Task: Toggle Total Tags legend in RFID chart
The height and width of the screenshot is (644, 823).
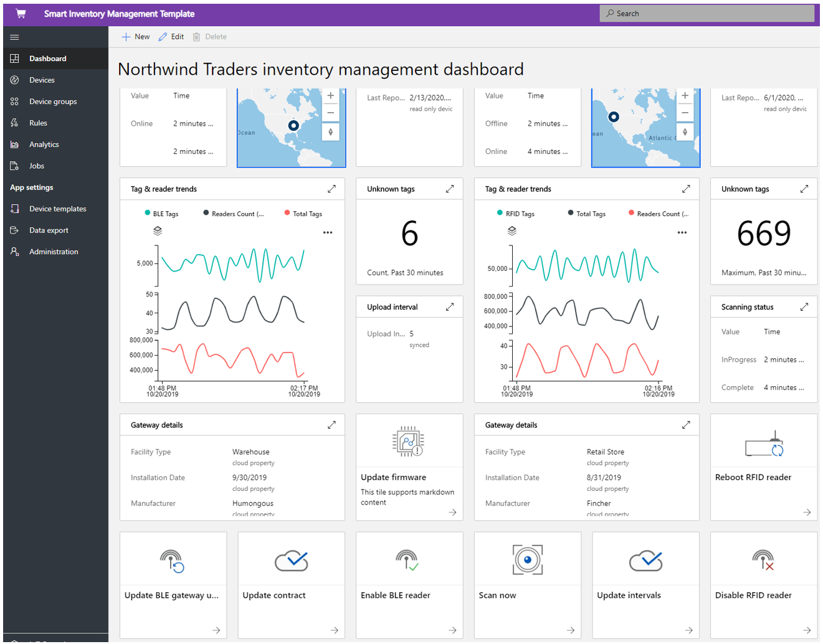Action: click(587, 214)
